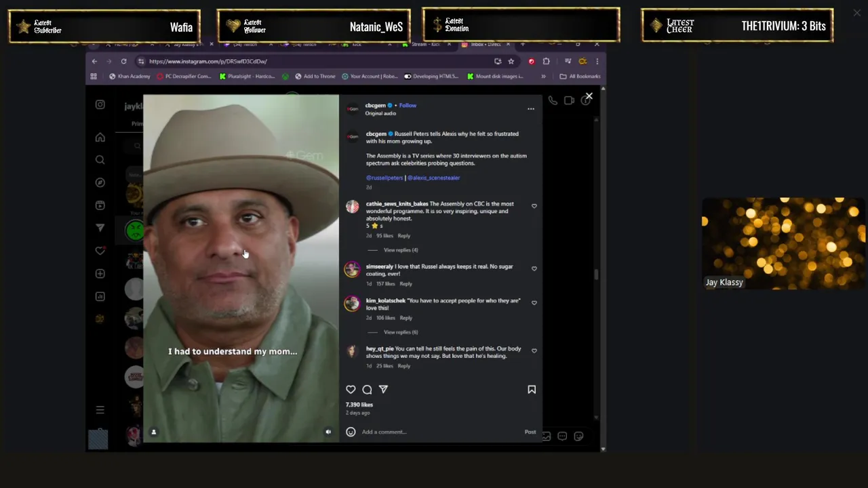Image resolution: width=868 pixels, height=488 pixels.
Task: Reload the page with the refresh icon
Action: coord(123,61)
